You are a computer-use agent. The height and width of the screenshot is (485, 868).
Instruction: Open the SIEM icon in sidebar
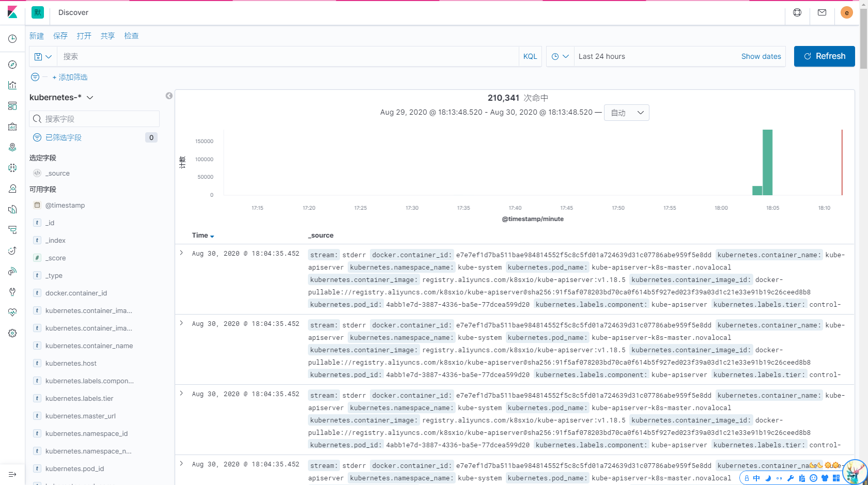click(x=12, y=271)
